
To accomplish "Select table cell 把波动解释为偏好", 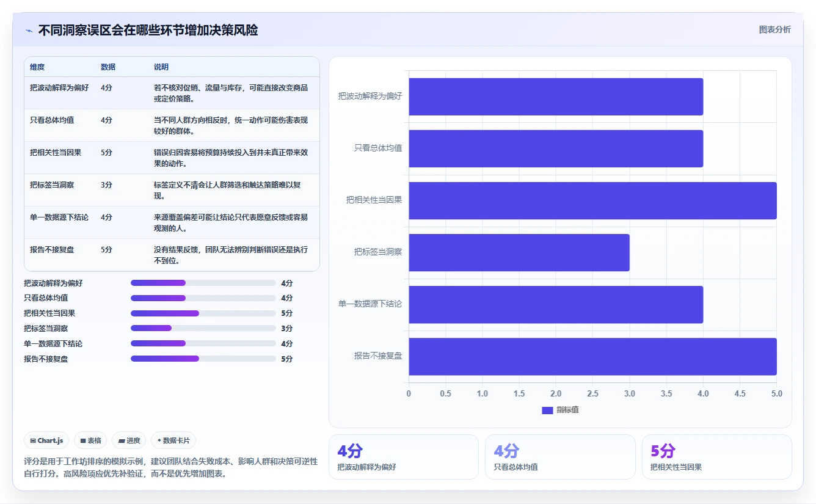I will click(x=59, y=88).
